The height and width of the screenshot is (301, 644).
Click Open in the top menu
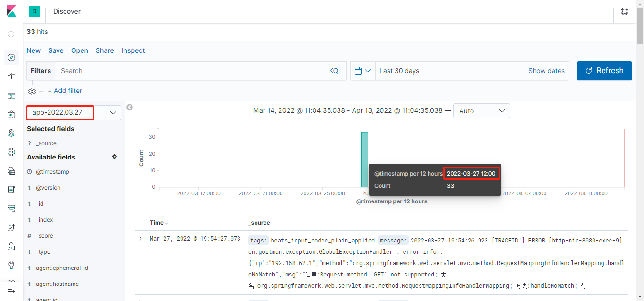point(80,50)
